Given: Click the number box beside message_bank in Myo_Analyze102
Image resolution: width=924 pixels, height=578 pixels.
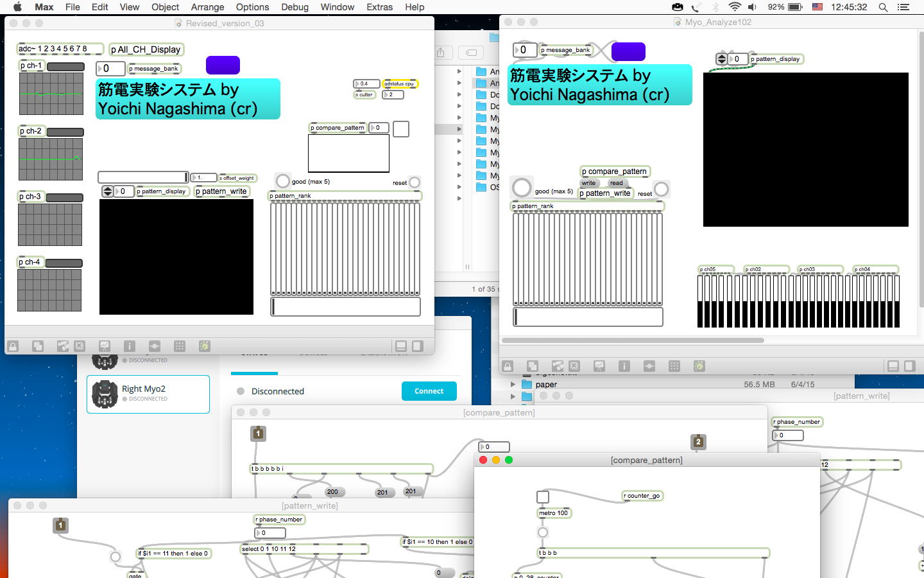Looking at the screenshot, I should click(x=525, y=49).
